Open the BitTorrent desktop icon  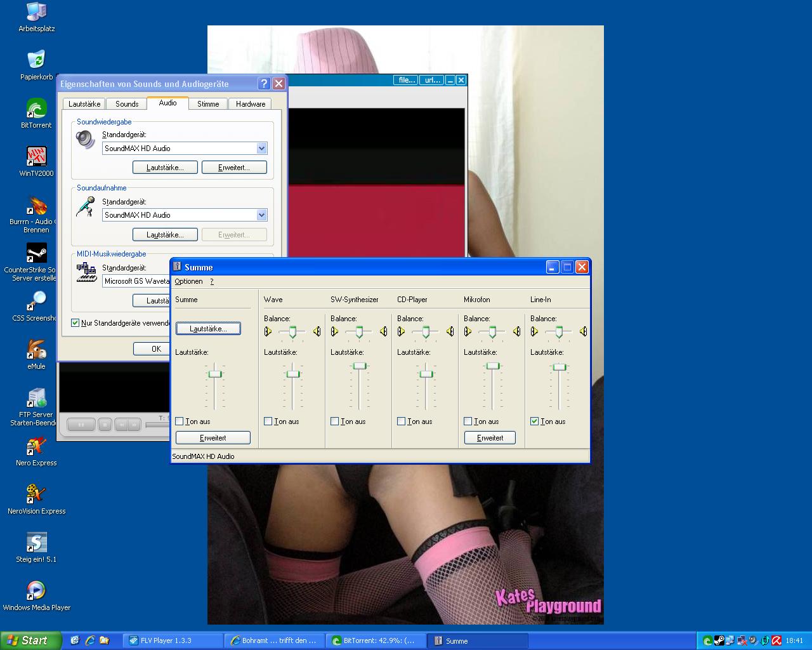[x=36, y=109]
